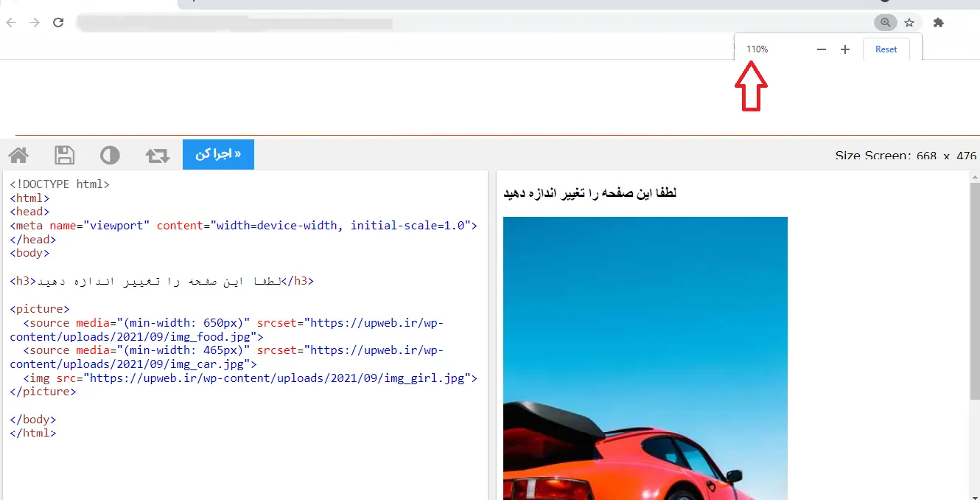Image resolution: width=980 pixels, height=500 pixels.
Task: Increase zoom with the plus button
Action: (x=845, y=49)
